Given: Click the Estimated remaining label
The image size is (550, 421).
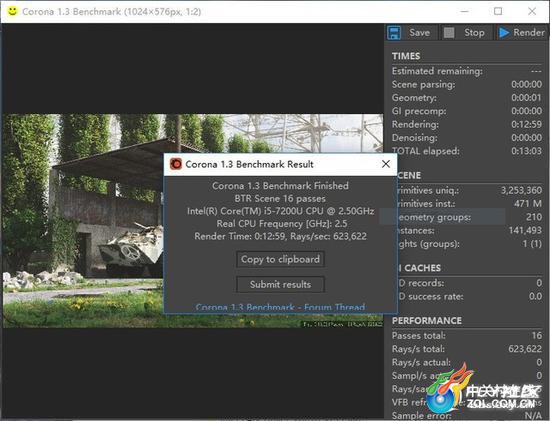Looking at the screenshot, I should (437, 71).
